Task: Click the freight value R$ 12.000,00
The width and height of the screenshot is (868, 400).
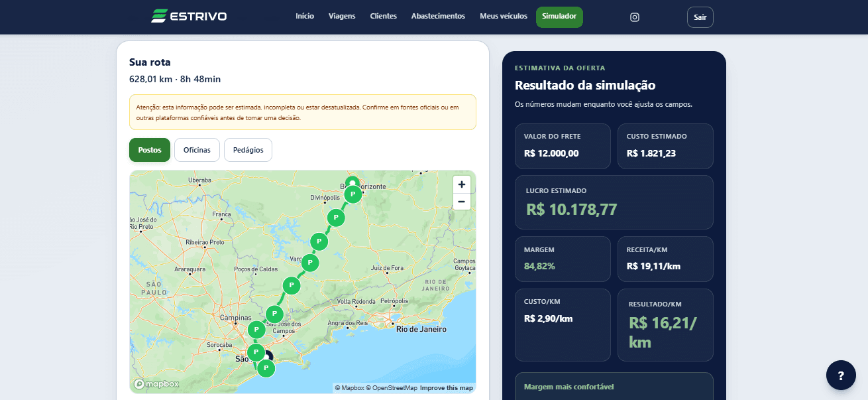Action: pos(551,153)
